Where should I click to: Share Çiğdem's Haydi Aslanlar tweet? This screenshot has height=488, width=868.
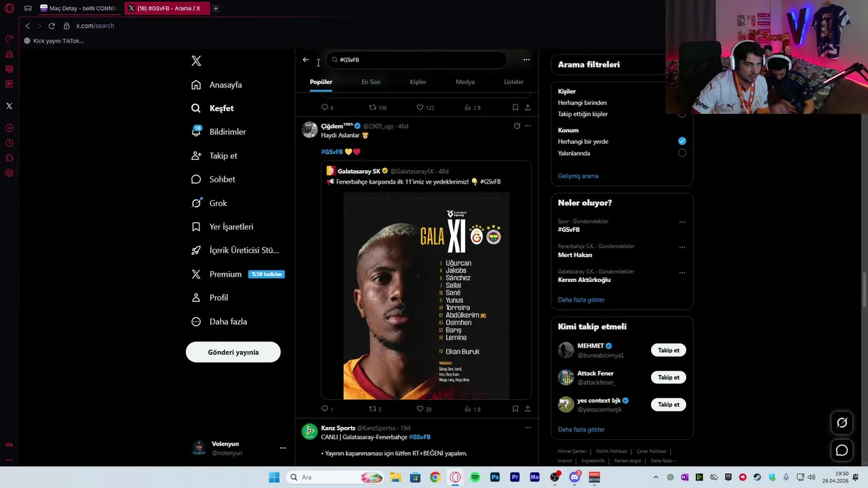[x=528, y=409]
